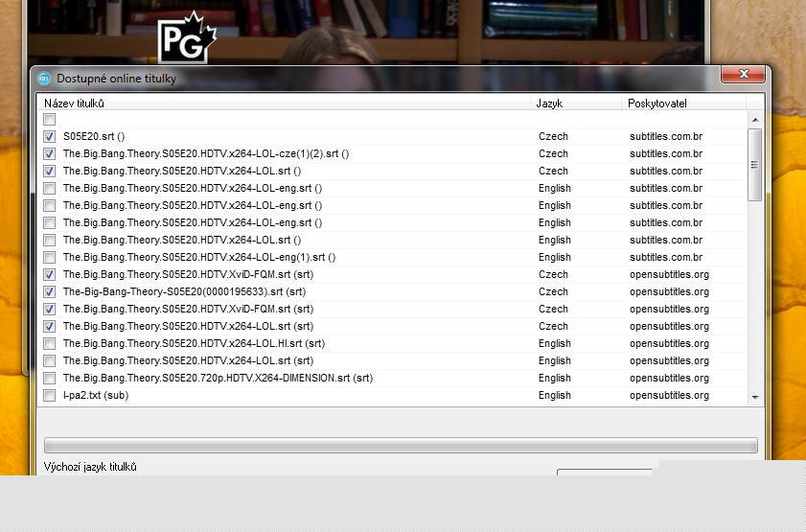Image resolution: width=806 pixels, height=532 pixels.
Task: Close the Dostupné online titulky dialog
Action: click(743, 74)
